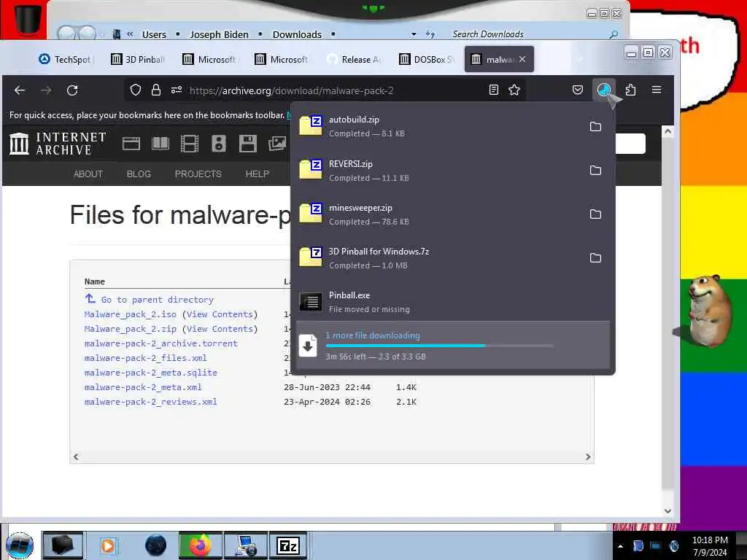The width and height of the screenshot is (747, 560).
Task: Open Internet Archive web section icon
Action: 131,144
